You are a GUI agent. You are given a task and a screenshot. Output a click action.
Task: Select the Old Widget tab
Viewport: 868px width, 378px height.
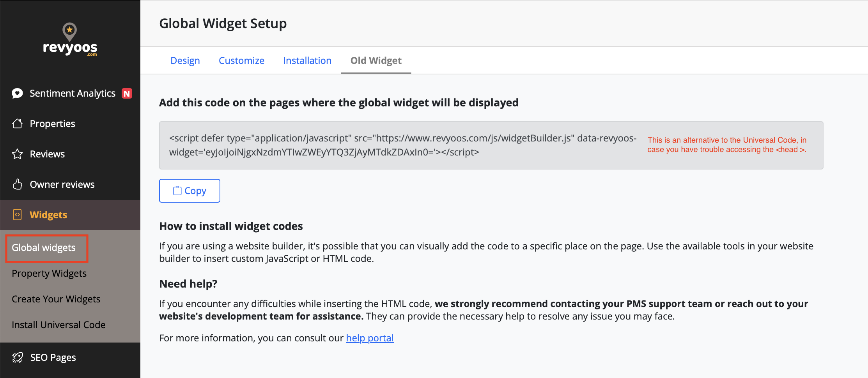click(376, 61)
